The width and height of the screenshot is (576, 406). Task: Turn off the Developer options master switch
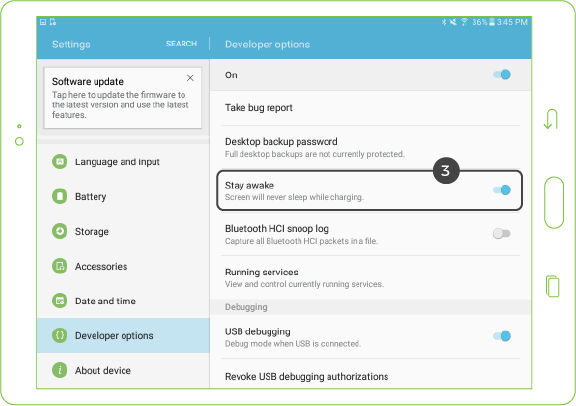502,75
